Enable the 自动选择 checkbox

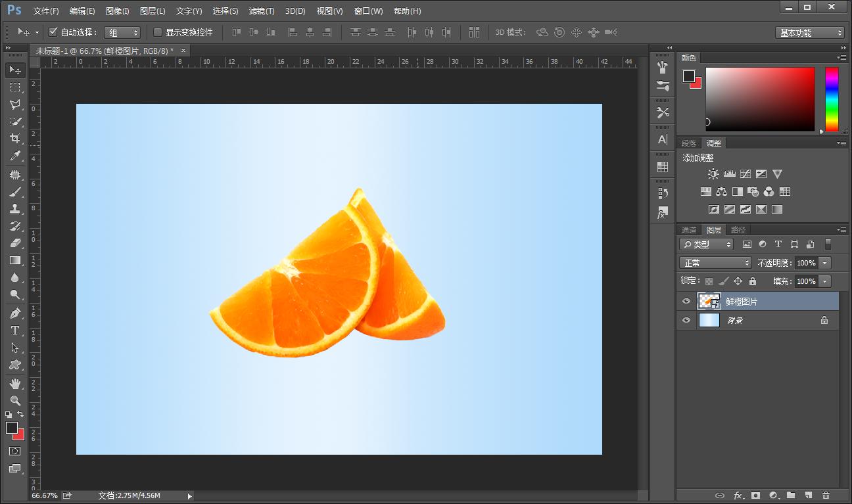click(x=53, y=32)
